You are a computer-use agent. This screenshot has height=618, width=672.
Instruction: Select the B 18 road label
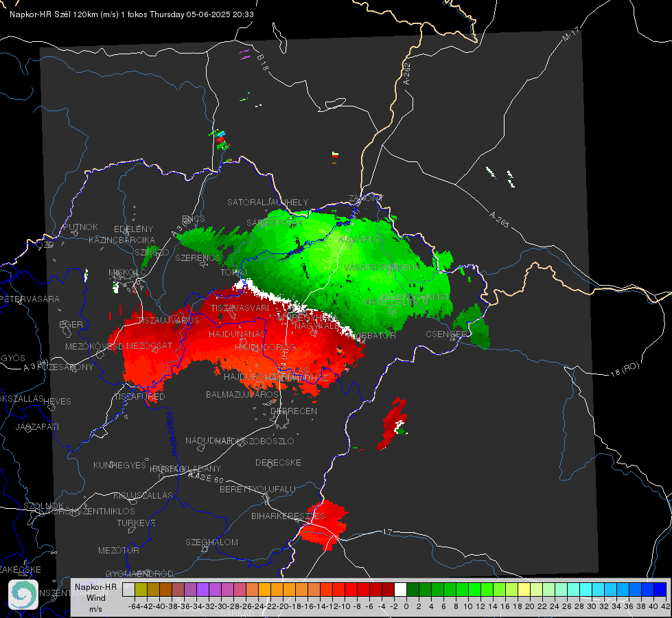click(263, 62)
